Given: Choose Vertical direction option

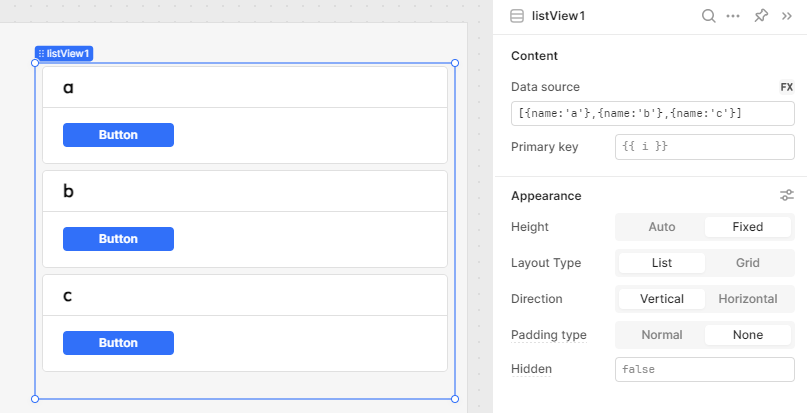Looking at the screenshot, I should (x=661, y=299).
